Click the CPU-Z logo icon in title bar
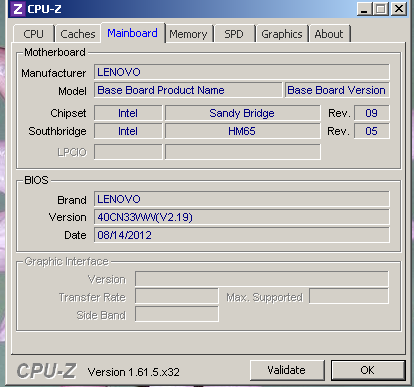414x387 pixels. (18, 9)
